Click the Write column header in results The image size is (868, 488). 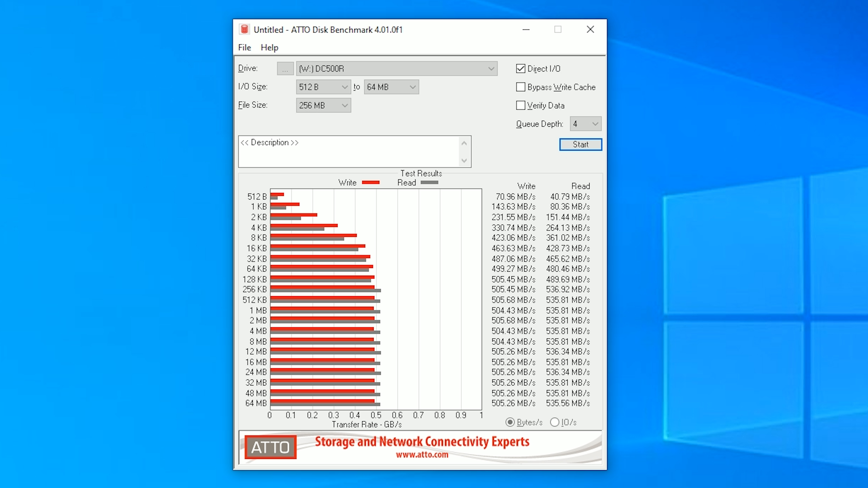coord(526,186)
